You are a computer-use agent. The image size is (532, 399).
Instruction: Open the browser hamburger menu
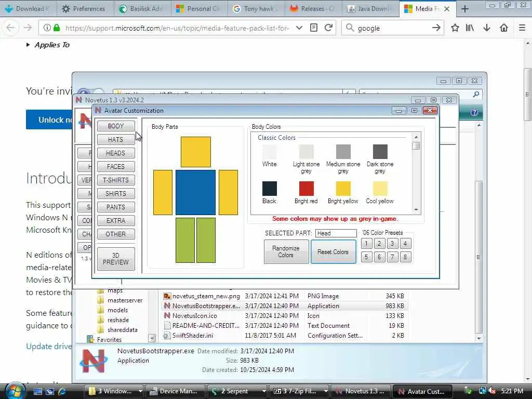522,28
